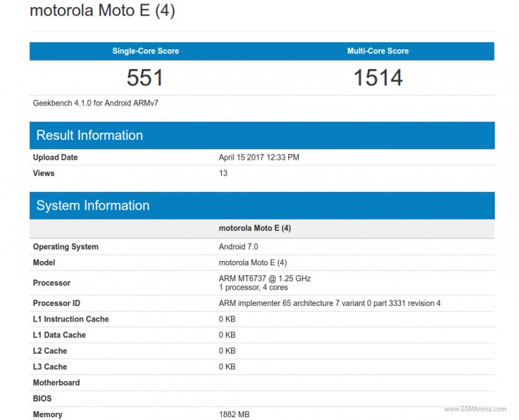Click the 1882 MB memory value
Screen dimensions: 519x420
click(x=234, y=414)
